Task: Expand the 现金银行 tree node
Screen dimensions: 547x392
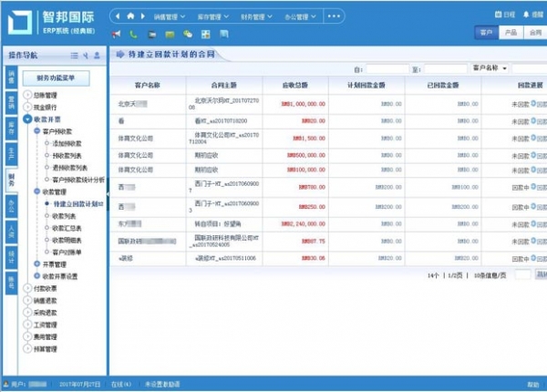Action: pos(27,107)
